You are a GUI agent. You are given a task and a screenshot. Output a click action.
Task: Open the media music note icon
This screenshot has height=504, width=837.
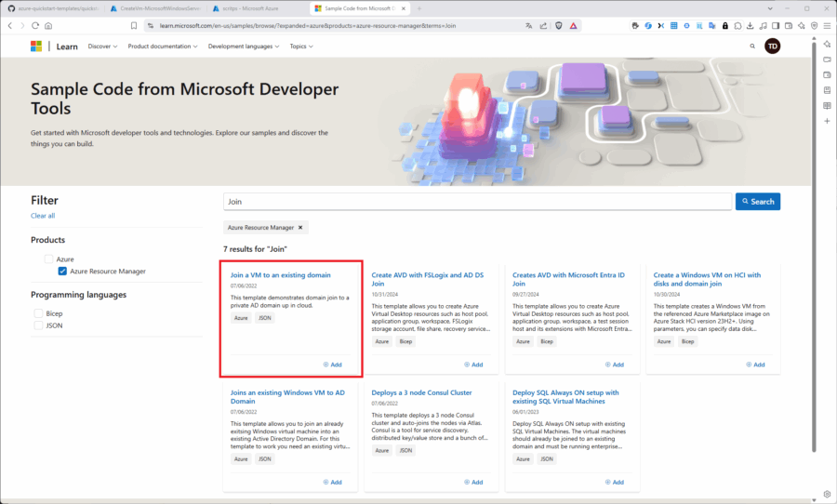(x=763, y=26)
